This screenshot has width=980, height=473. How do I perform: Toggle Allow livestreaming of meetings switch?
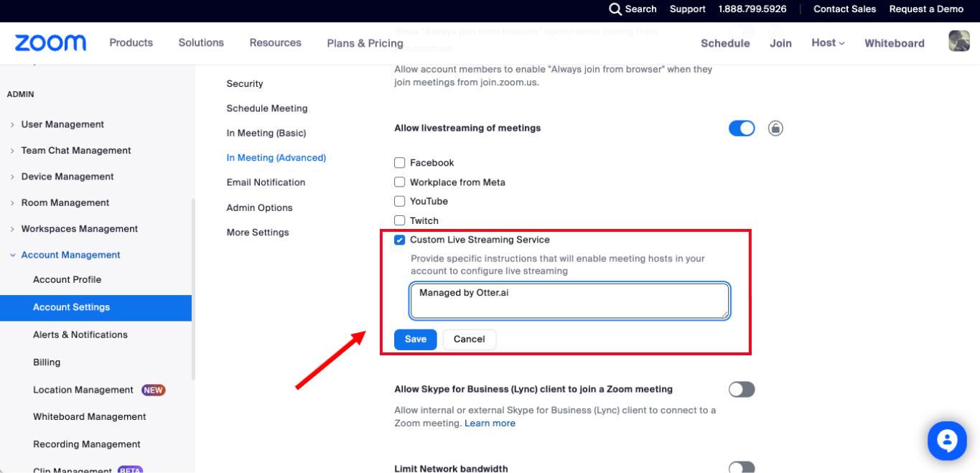coord(742,128)
